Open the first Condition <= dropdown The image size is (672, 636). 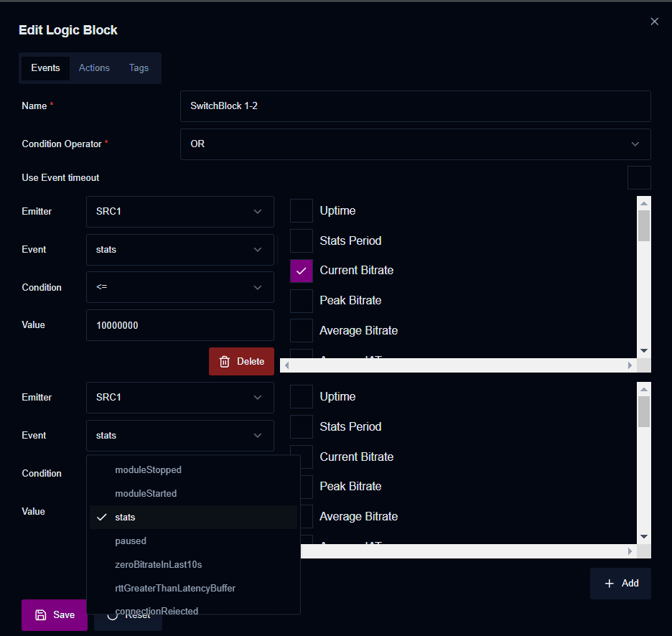point(180,287)
